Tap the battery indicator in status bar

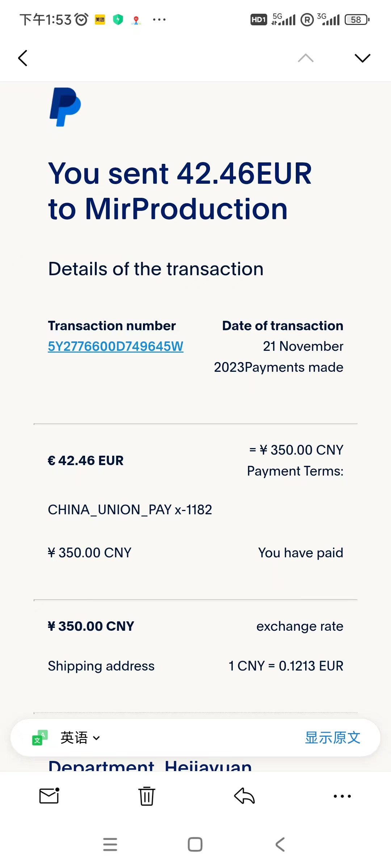tap(357, 20)
